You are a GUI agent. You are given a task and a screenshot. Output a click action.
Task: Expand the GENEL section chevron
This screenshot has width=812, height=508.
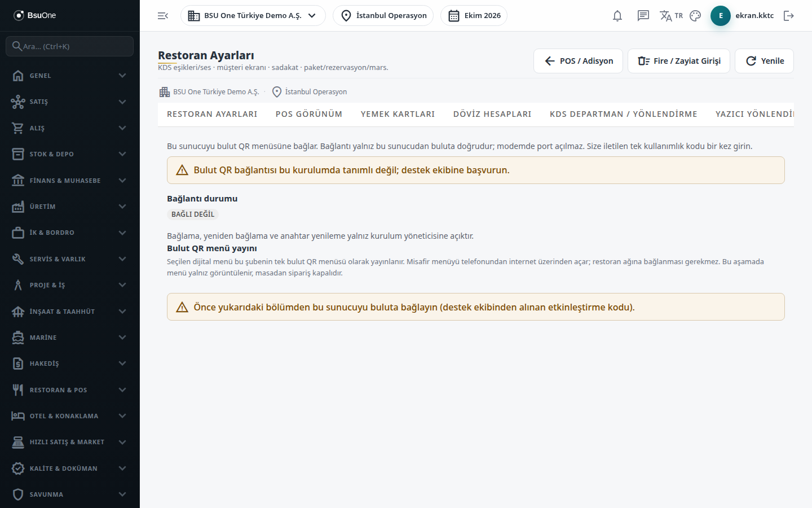click(122, 76)
